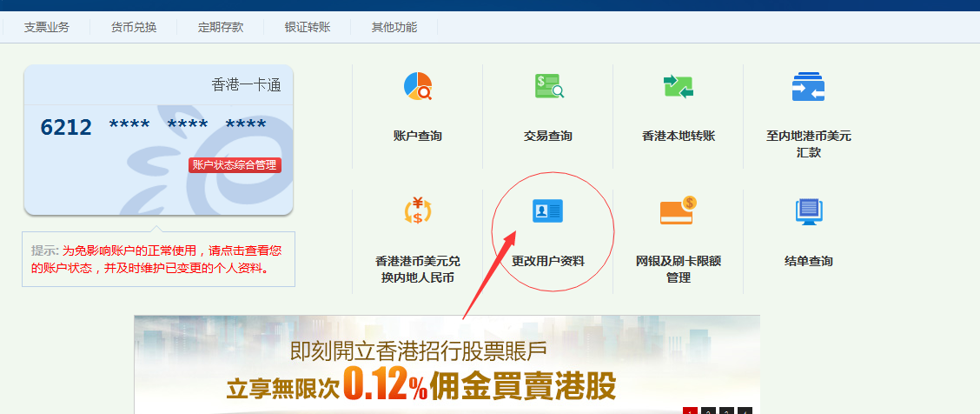Screen dimensions: 980x414
Task: Open the 交易查询 green search icon
Action: [548, 86]
